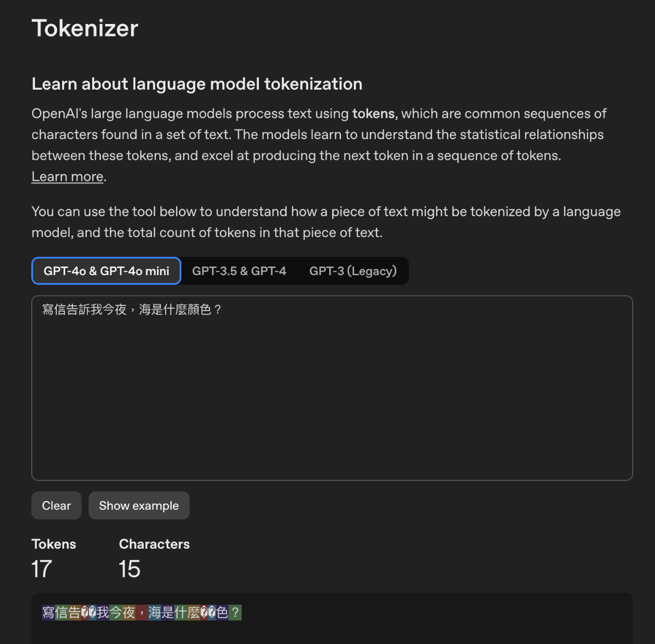This screenshot has width=655, height=644.
Task: Click the green 什 token chip
Action: 181,612
